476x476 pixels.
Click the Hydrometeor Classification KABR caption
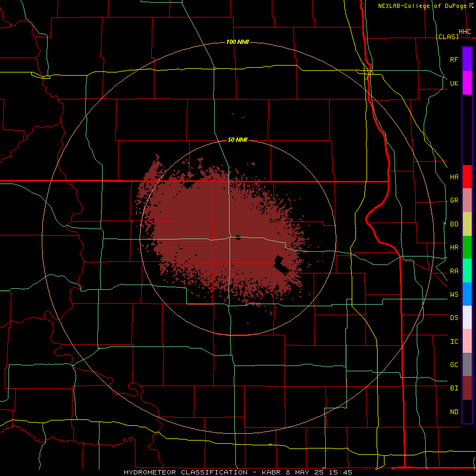[x=237, y=472]
